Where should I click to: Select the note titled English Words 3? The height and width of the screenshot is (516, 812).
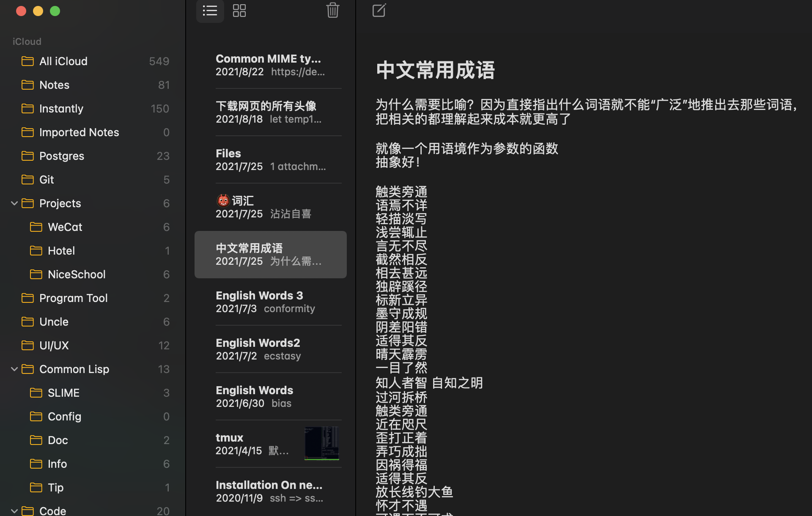[x=271, y=301]
